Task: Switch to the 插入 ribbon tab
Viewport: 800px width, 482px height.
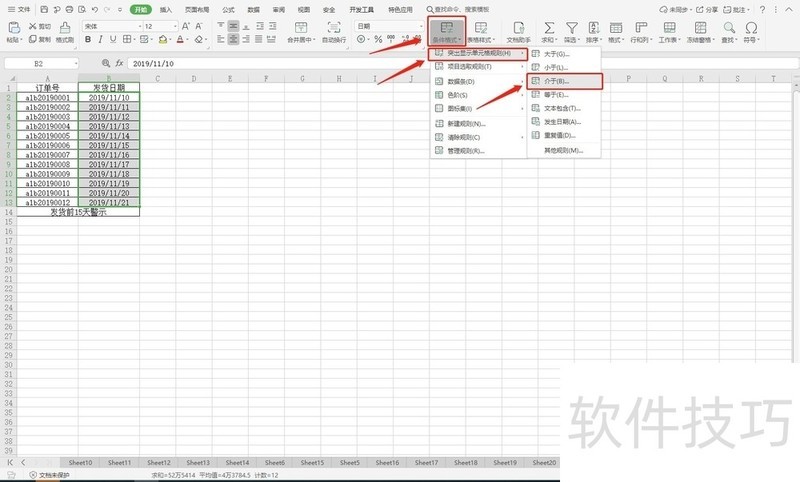Action: tap(166, 10)
